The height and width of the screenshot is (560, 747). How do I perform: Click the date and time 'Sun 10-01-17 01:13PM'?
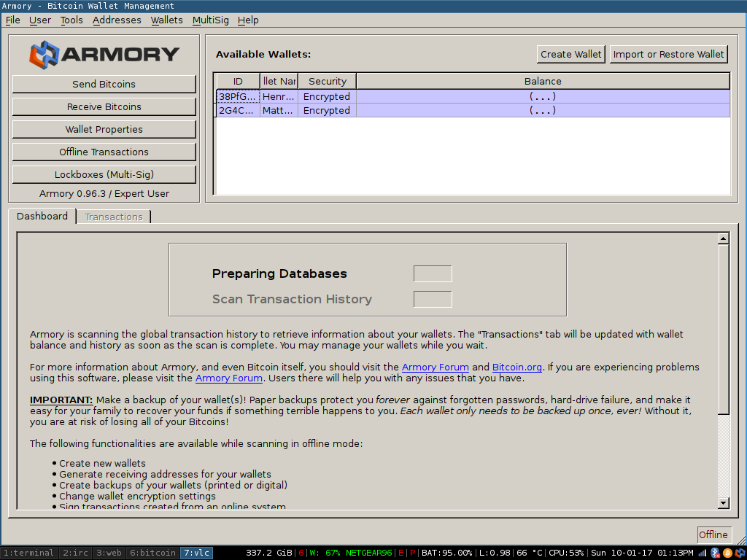click(x=642, y=553)
